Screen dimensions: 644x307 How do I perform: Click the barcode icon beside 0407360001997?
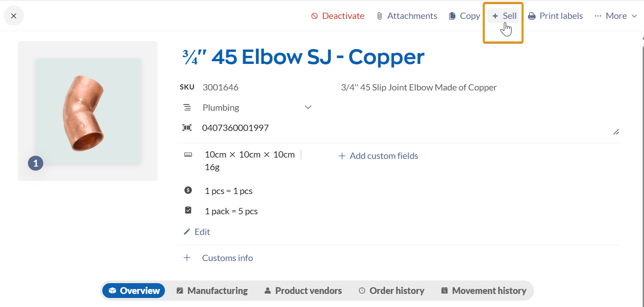click(x=187, y=128)
